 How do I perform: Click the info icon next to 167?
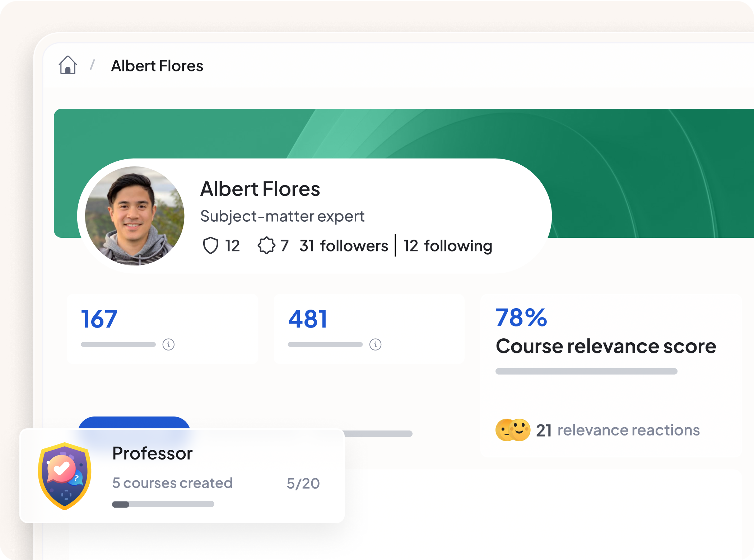pyautogui.click(x=168, y=344)
